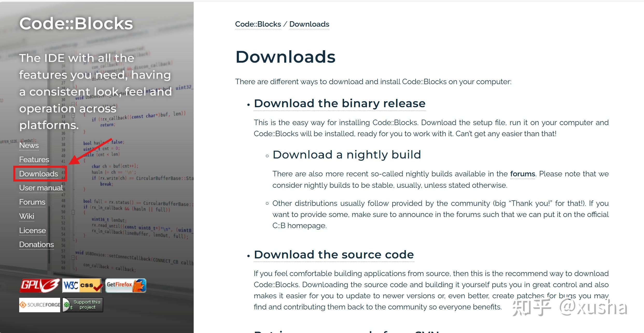Click the Support this project badge
644x333 pixels.
pyautogui.click(x=83, y=305)
